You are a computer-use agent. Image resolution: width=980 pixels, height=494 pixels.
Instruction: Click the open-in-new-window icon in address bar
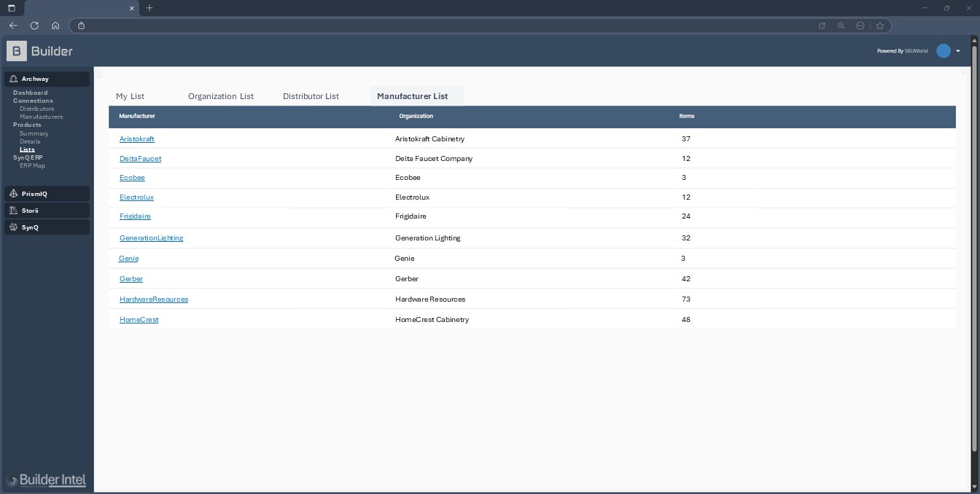point(822,26)
